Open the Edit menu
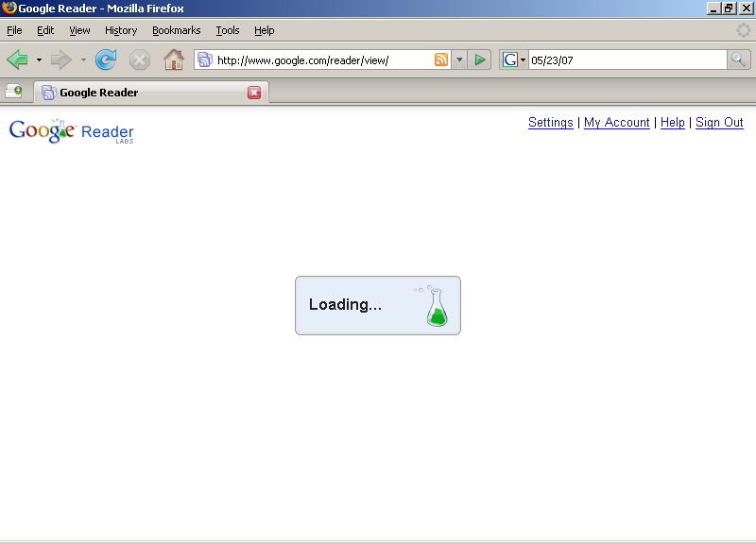 click(x=45, y=30)
